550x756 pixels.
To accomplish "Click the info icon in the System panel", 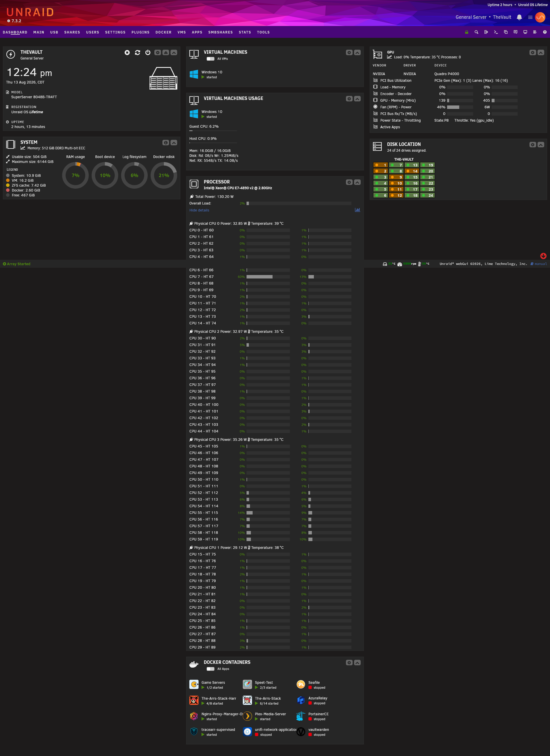I will point(166,143).
